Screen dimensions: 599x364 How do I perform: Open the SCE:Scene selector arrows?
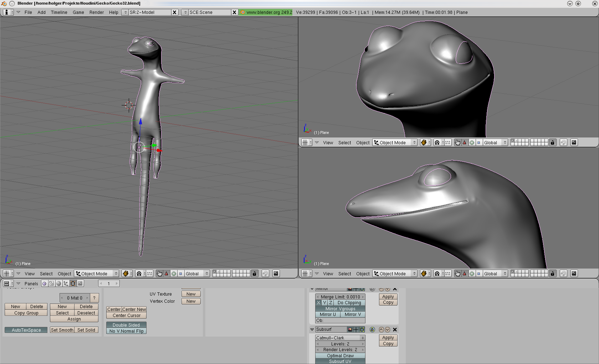tap(185, 12)
